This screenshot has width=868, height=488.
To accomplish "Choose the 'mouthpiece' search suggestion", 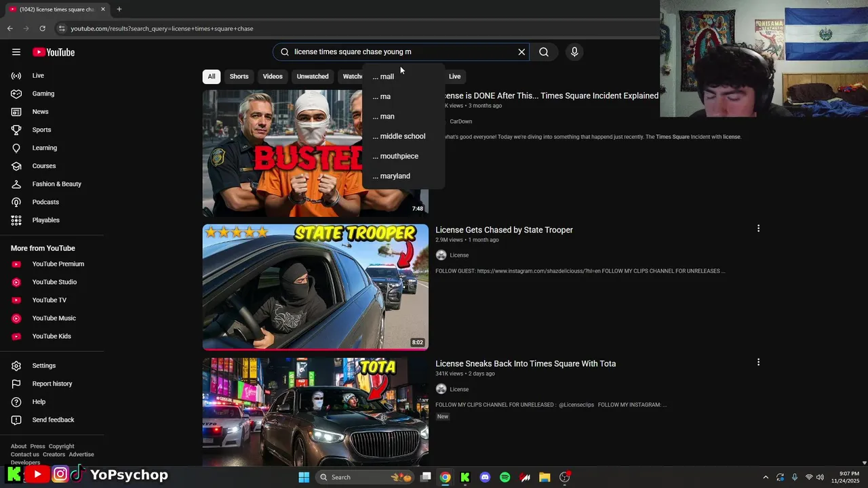I will point(403,156).
